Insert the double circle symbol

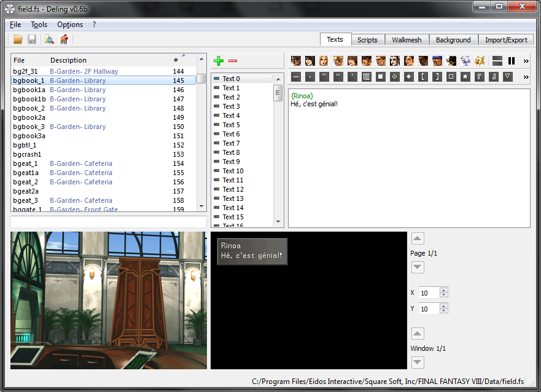click(x=395, y=77)
